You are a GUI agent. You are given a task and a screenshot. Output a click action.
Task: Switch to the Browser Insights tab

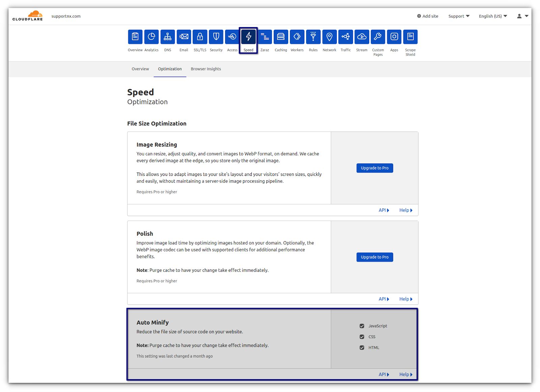pos(206,69)
